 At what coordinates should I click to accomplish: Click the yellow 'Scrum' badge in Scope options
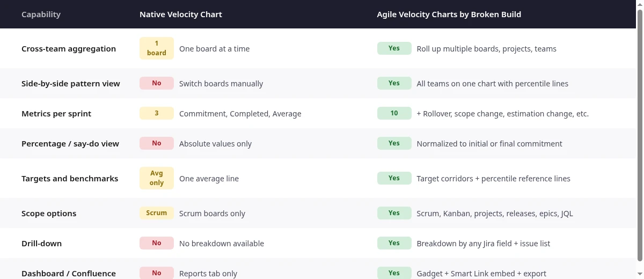157,213
